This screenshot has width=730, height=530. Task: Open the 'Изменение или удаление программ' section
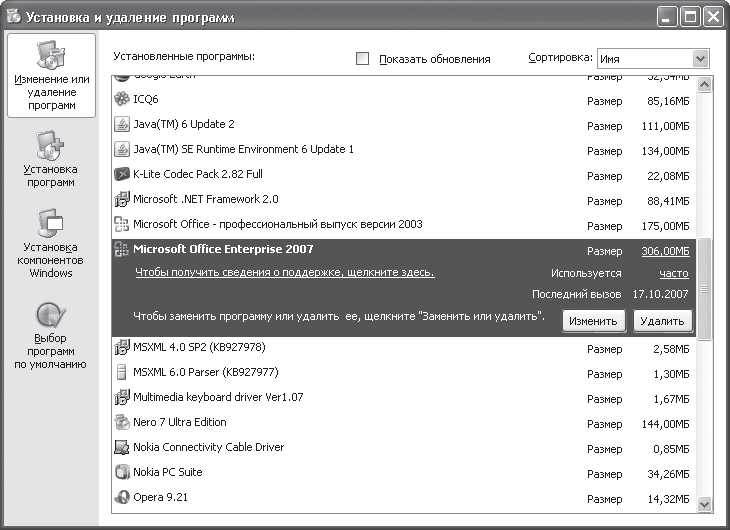(x=51, y=76)
